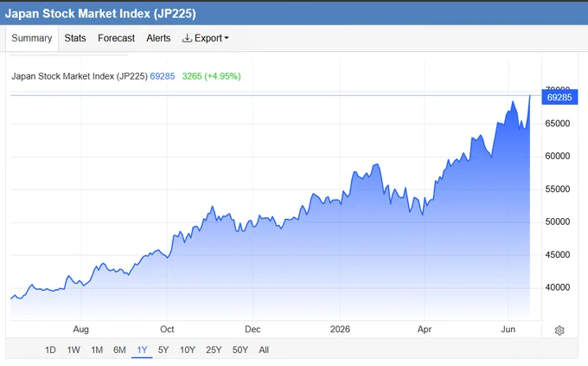Select the 1D time range
This screenshot has width=588, height=366.
click(x=50, y=350)
